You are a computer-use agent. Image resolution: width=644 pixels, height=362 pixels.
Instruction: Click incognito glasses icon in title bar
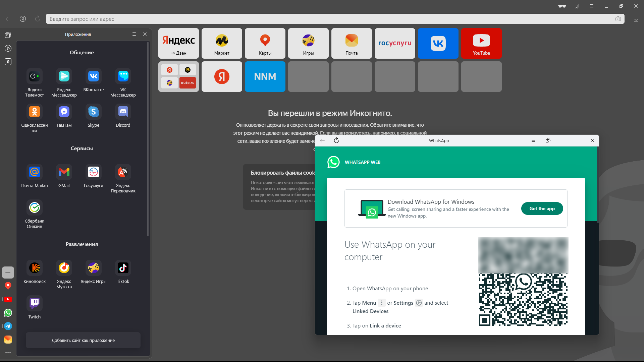tap(562, 6)
